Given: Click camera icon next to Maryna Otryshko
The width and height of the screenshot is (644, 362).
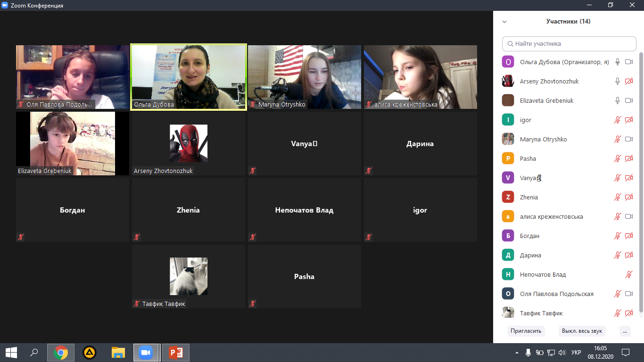Looking at the screenshot, I should click(x=628, y=139).
